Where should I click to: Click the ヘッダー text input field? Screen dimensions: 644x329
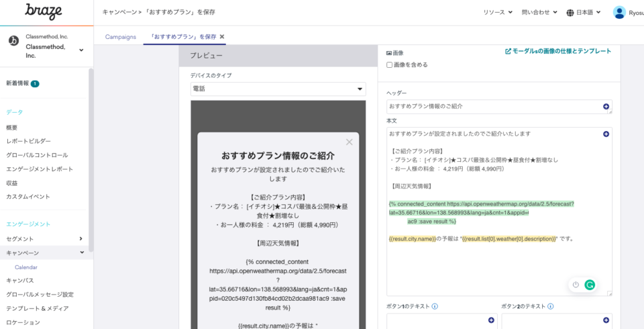pyautogui.click(x=493, y=107)
